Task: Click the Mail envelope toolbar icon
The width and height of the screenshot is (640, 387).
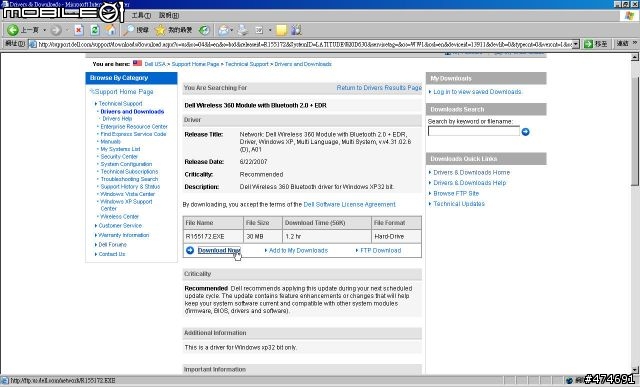Action: (224, 30)
